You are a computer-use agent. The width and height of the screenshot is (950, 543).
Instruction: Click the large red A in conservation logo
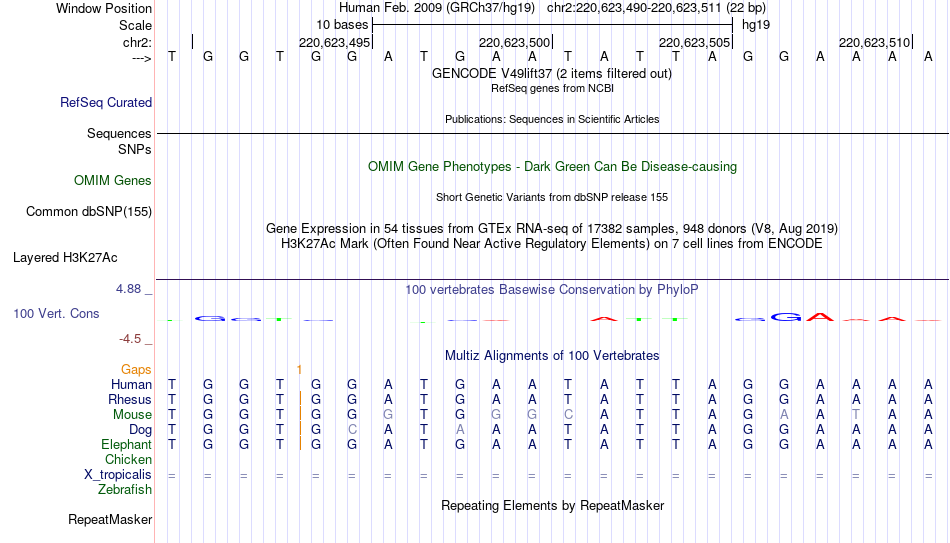(820, 316)
